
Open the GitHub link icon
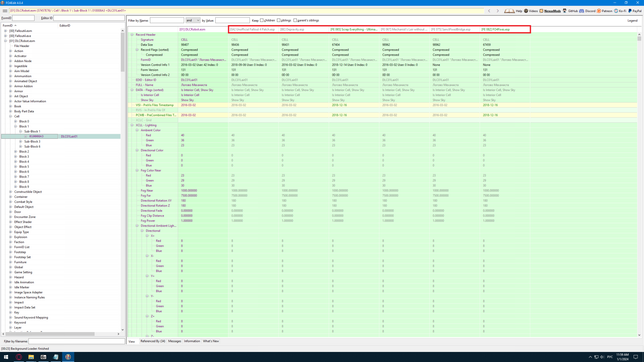click(x=565, y=11)
